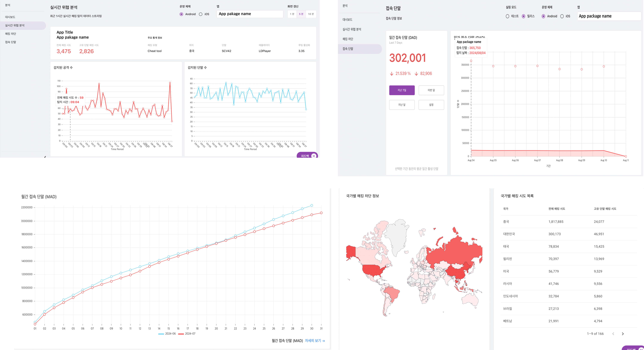Click the 1–9 of 166 pagination text

click(x=595, y=334)
